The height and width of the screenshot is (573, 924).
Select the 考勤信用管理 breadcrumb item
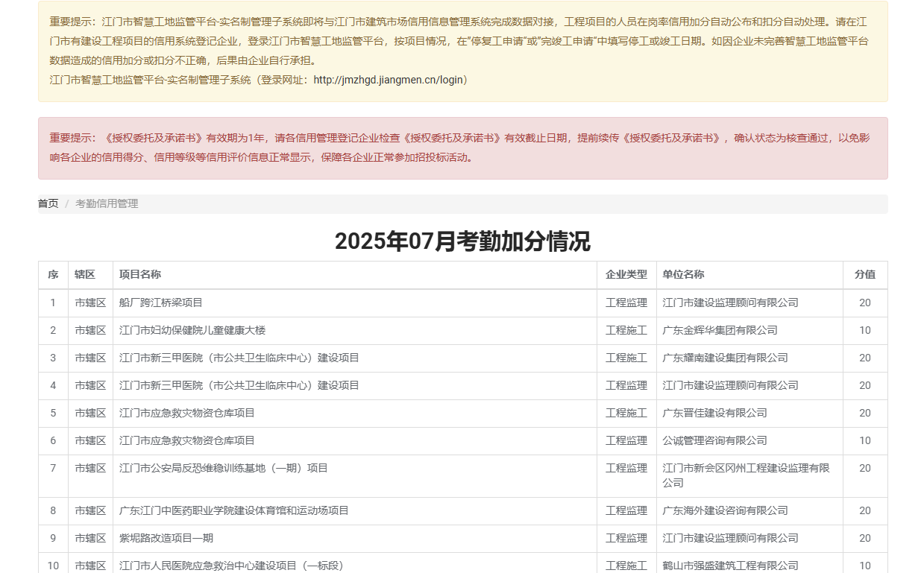coord(107,203)
